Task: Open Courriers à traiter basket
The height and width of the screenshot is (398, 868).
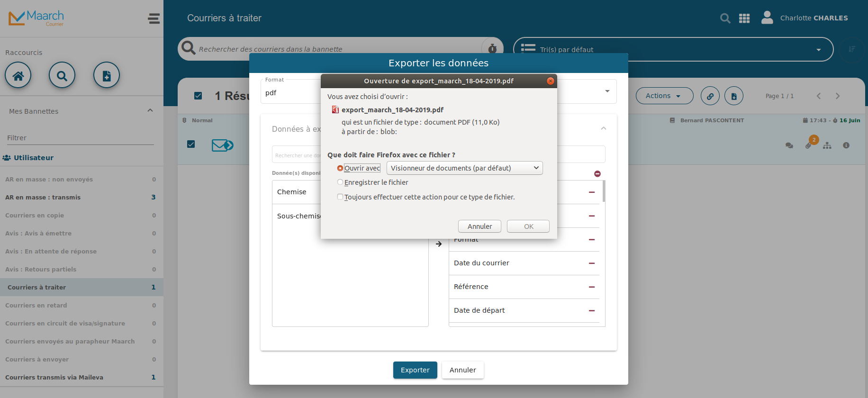Action: pos(81,287)
